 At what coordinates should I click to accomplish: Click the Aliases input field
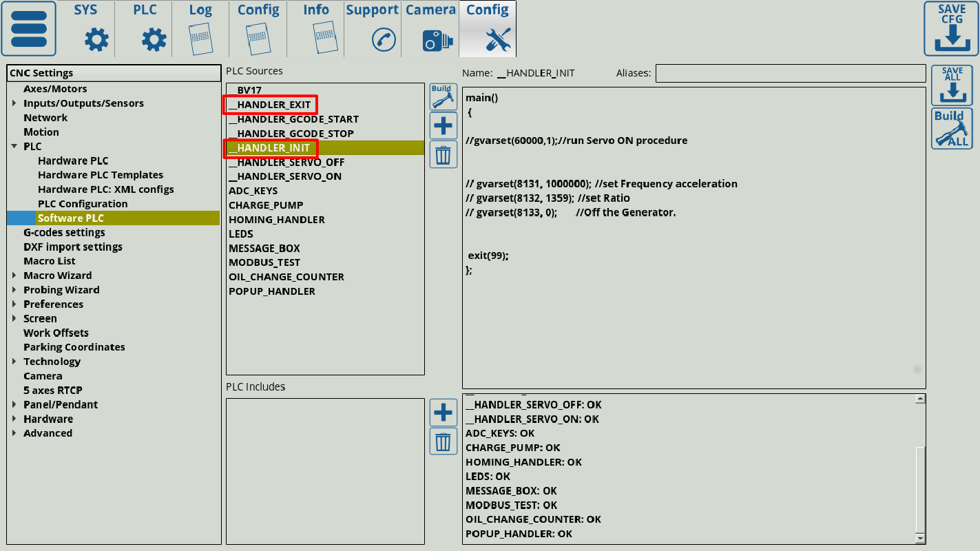(790, 73)
